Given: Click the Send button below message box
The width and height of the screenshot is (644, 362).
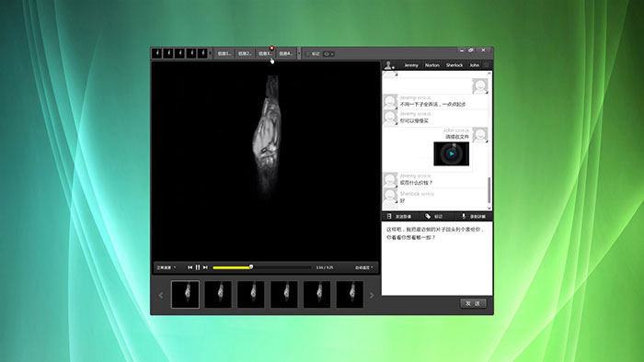Looking at the screenshot, I should click(x=473, y=303).
